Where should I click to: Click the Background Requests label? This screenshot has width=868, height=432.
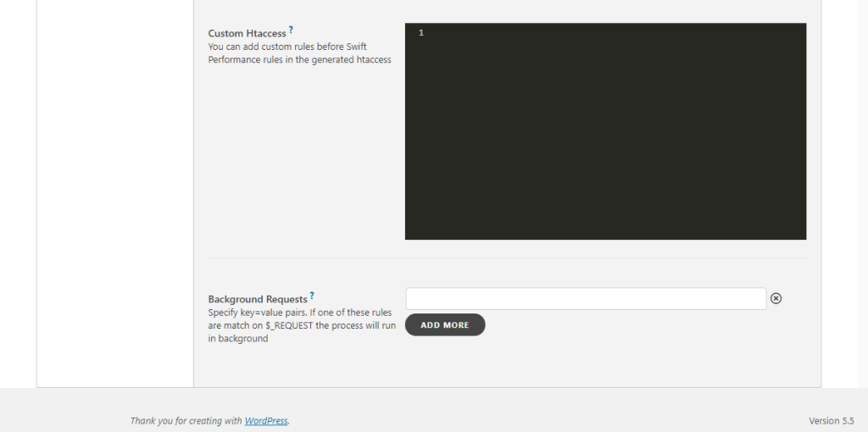[x=258, y=299]
